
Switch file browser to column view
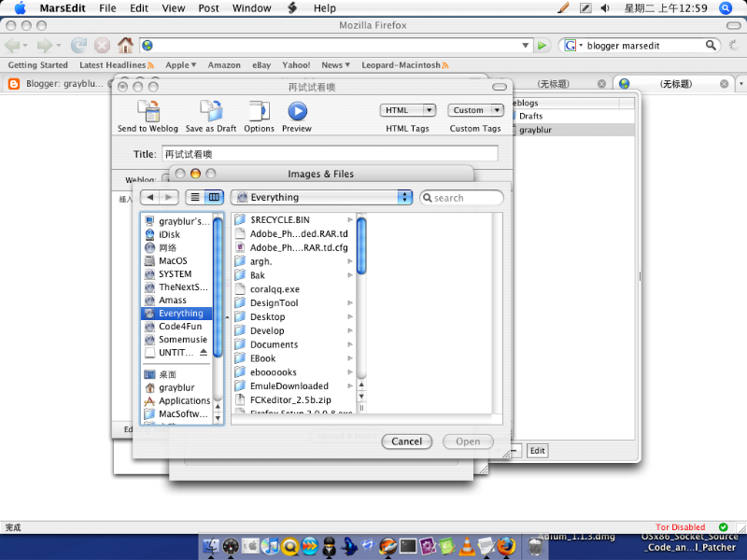click(215, 197)
